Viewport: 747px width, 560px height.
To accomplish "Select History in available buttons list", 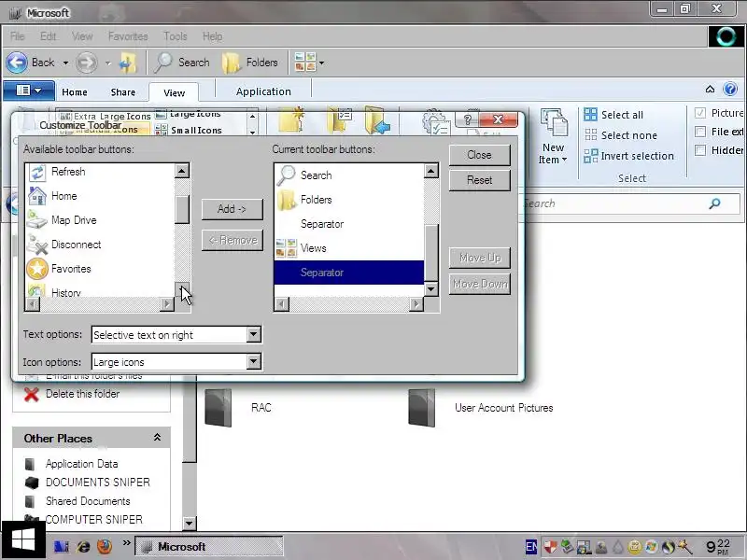I will click(100, 291).
